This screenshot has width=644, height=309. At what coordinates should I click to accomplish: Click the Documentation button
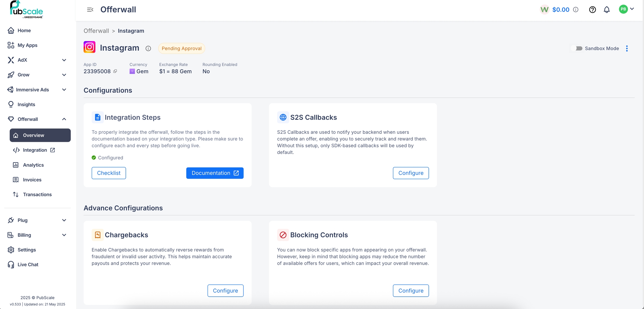click(215, 173)
